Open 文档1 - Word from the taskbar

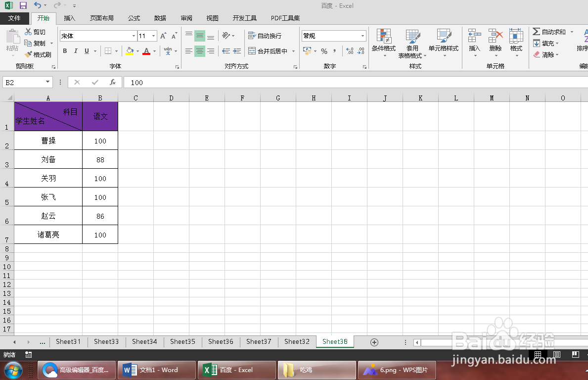pos(157,370)
